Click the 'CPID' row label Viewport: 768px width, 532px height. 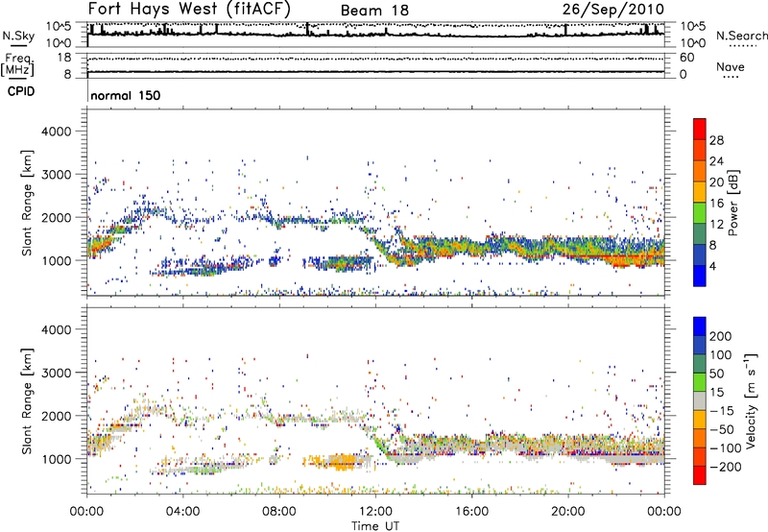coord(21,91)
